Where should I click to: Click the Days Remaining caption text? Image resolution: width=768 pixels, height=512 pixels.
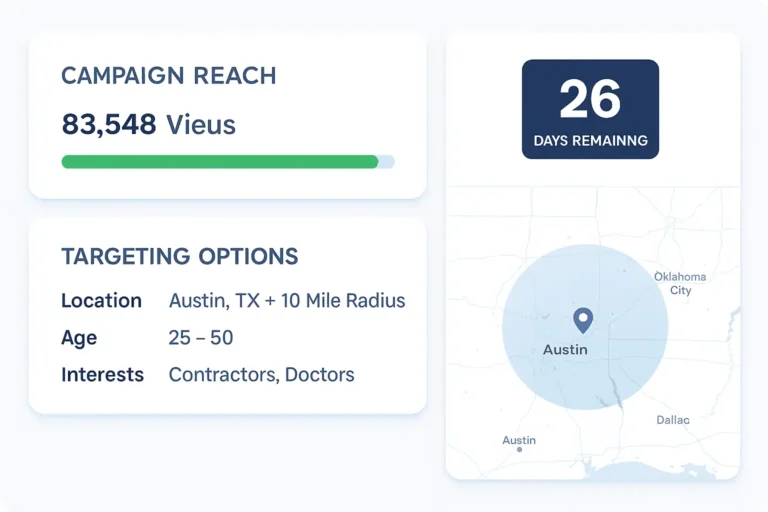tap(590, 141)
